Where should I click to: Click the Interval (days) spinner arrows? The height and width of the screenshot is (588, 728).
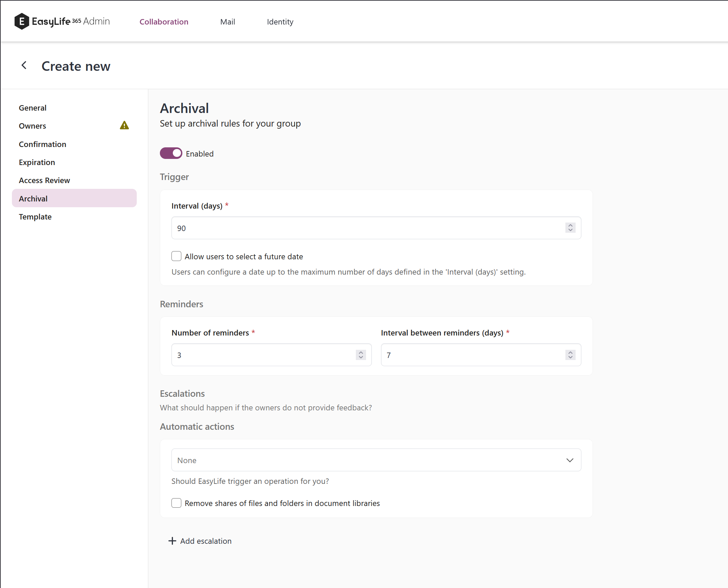tap(570, 228)
